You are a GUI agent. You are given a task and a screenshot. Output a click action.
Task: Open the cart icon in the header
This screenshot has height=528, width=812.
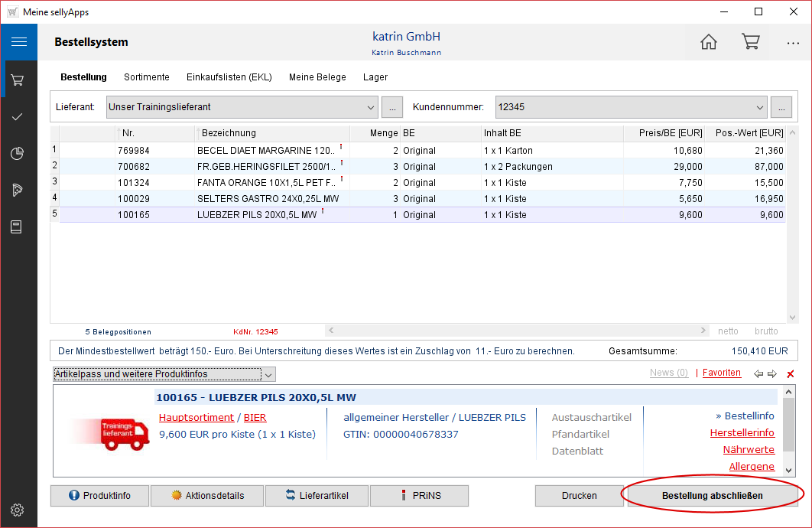750,42
